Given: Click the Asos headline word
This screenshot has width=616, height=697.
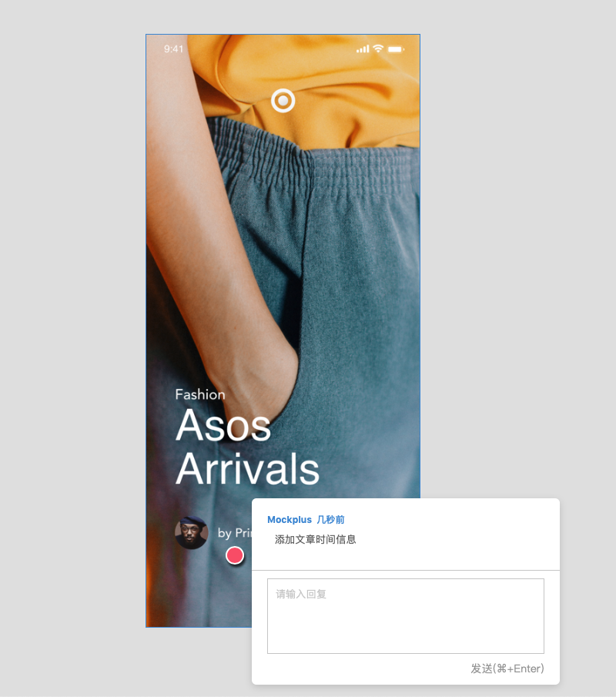Looking at the screenshot, I should [223, 425].
